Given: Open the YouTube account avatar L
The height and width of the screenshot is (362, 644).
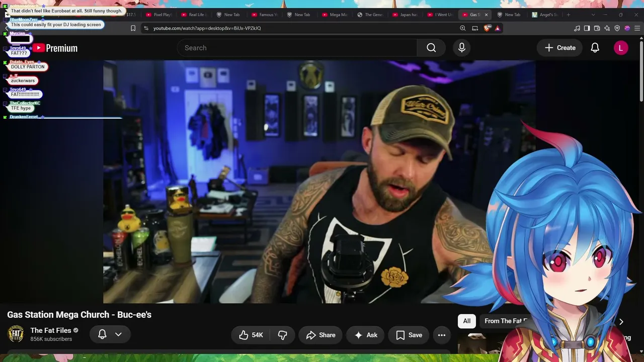Looking at the screenshot, I should [621, 48].
